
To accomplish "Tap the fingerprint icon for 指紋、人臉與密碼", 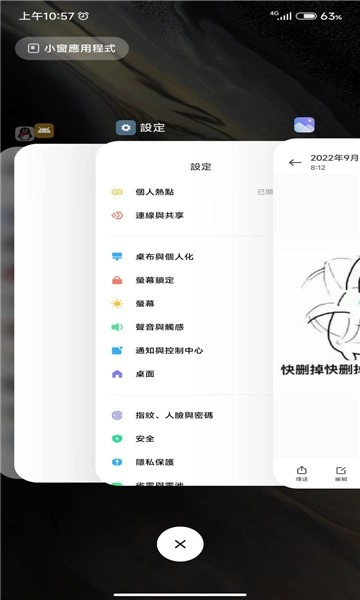I will (x=117, y=416).
